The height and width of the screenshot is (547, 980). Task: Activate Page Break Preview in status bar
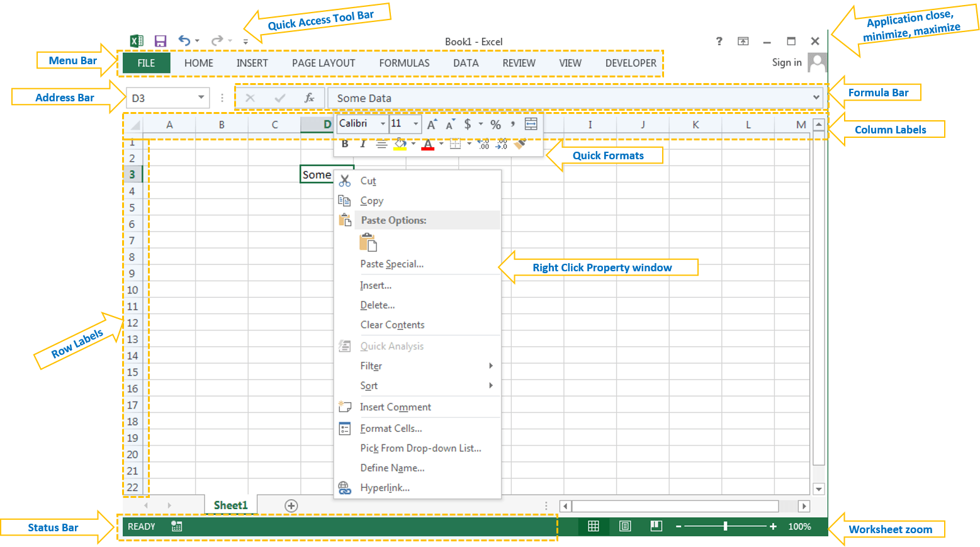pos(656,526)
